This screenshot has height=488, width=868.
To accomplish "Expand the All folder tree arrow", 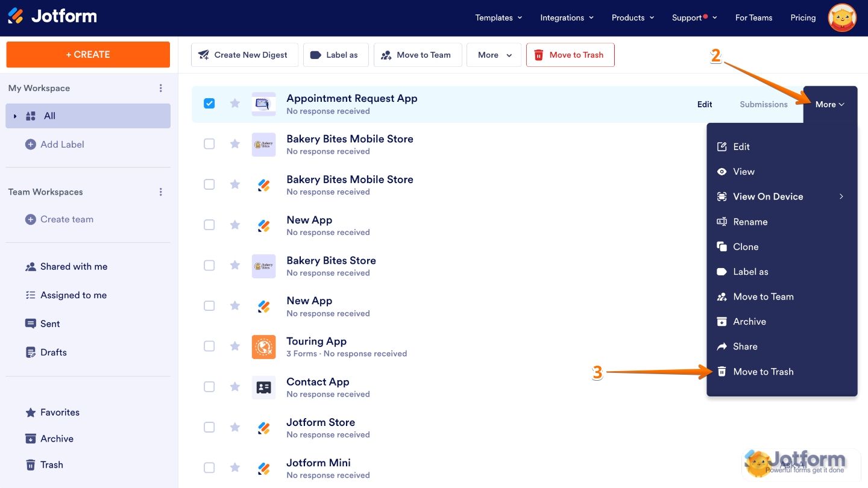I will click(15, 116).
